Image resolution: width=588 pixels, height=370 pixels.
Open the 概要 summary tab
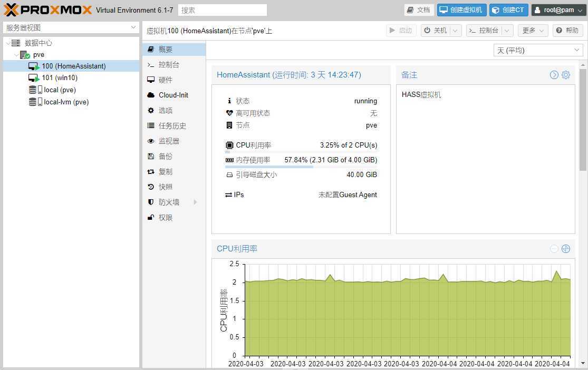coord(174,50)
